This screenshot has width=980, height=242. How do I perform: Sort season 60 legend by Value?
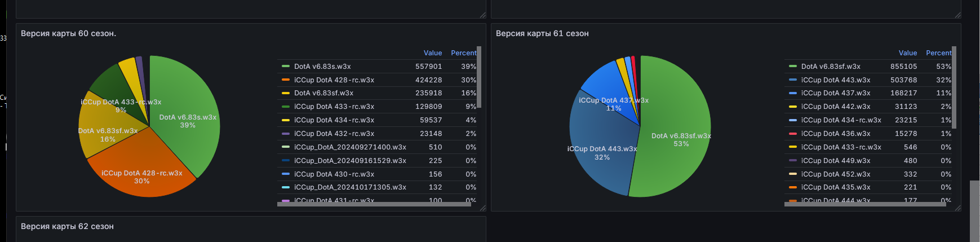coord(432,53)
